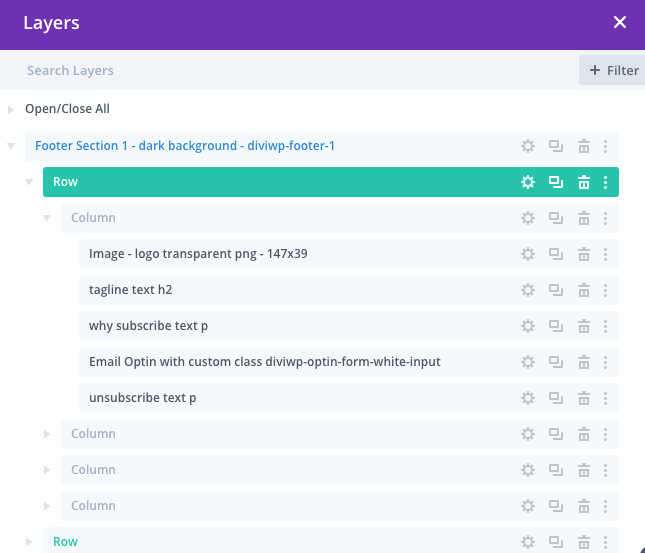
Task: Duplicate the expanded Column layer
Action: 556,218
